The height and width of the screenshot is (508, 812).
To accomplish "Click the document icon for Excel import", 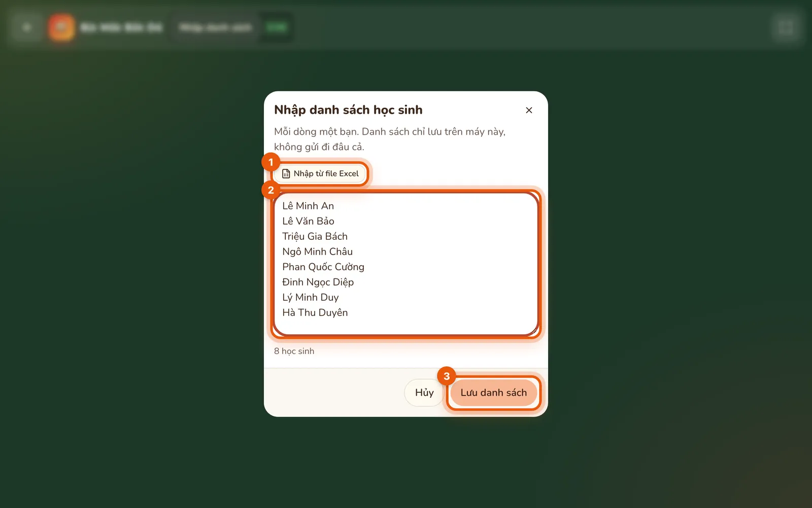I will click(x=286, y=174).
